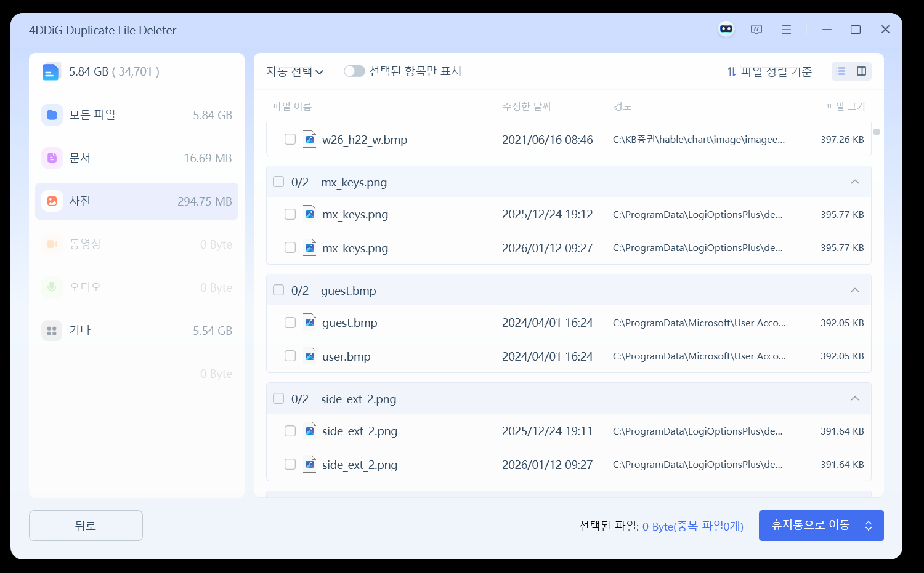Check the guest.bmp file row checkbox
Viewport: 924px width, 573px height.
290,323
